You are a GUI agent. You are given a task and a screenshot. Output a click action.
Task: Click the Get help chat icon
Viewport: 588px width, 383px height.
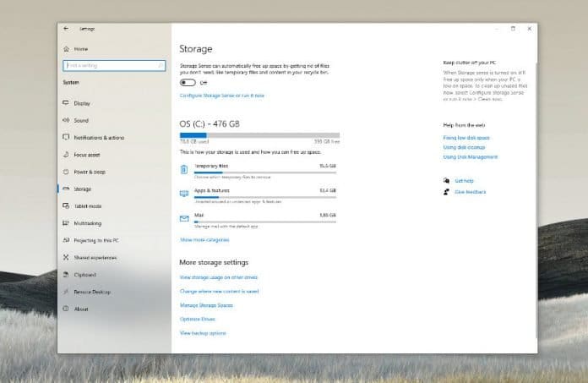coord(446,180)
